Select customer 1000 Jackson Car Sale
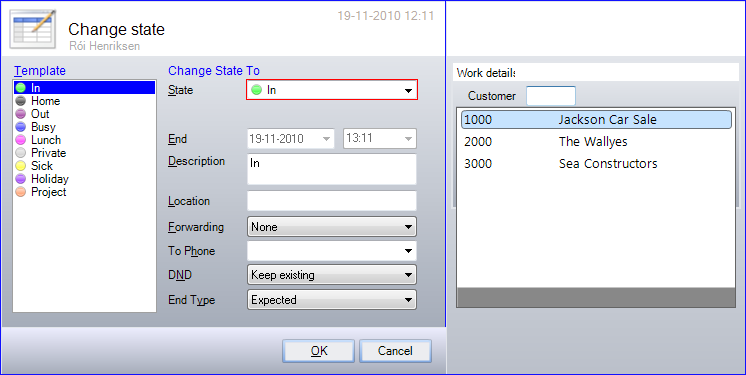Viewport: 746px width, 375px height. pos(596,119)
